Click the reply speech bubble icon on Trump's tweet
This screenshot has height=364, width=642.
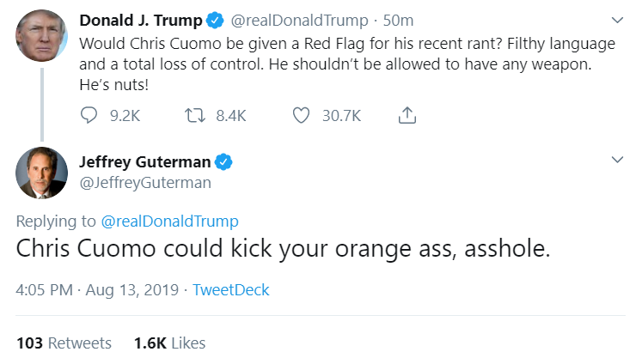(x=89, y=115)
